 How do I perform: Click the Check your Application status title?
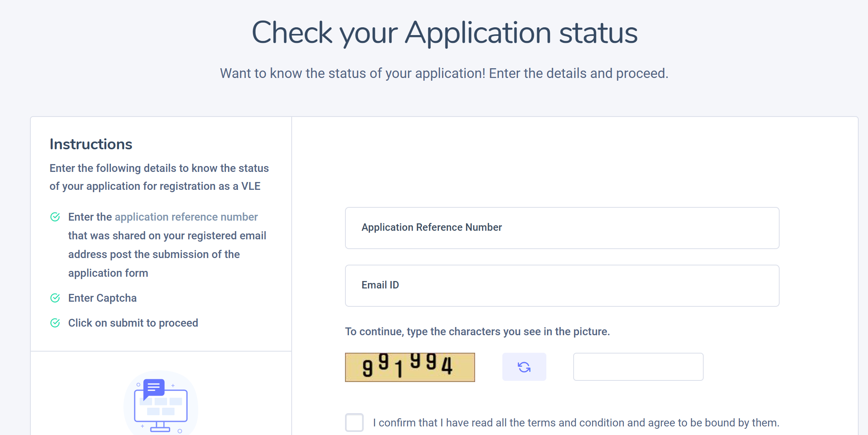[445, 33]
